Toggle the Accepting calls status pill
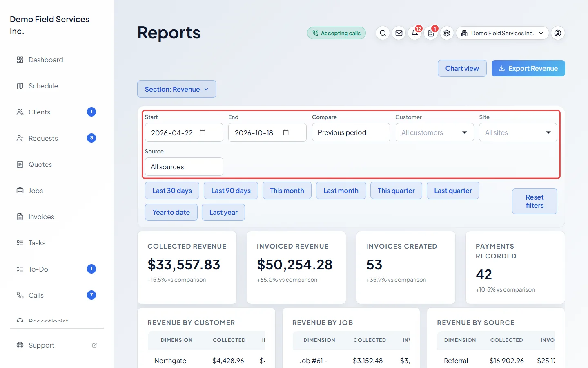The width and height of the screenshot is (588, 368). (336, 33)
